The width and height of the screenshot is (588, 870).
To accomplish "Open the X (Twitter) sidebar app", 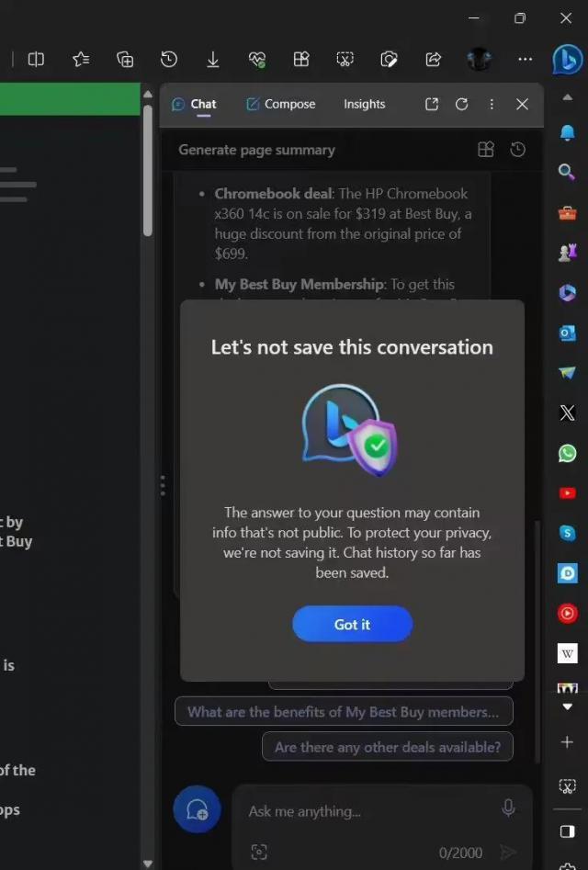I will 567,412.
